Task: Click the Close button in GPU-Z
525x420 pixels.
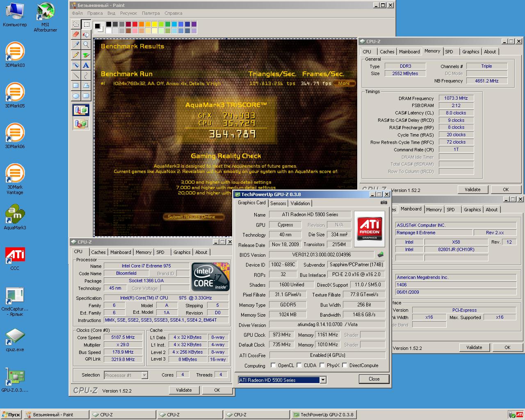Action: (x=374, y=379)
